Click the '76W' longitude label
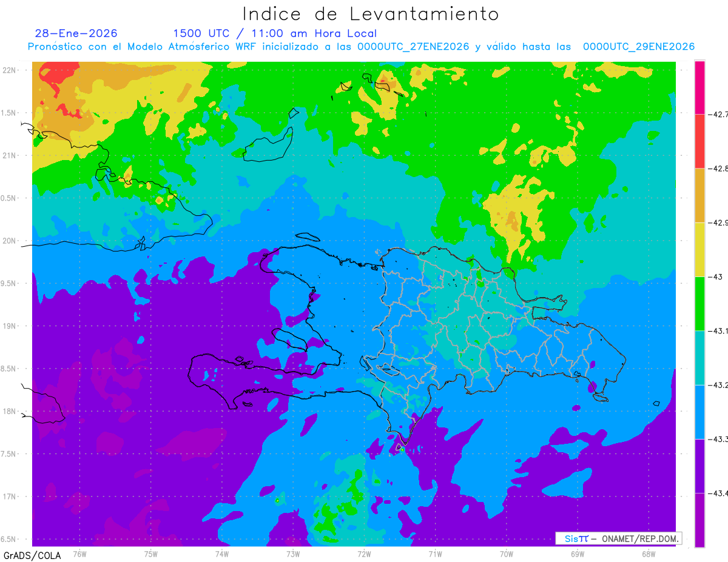Viewport: 728px width, 562px height. (x=79, y=554)
